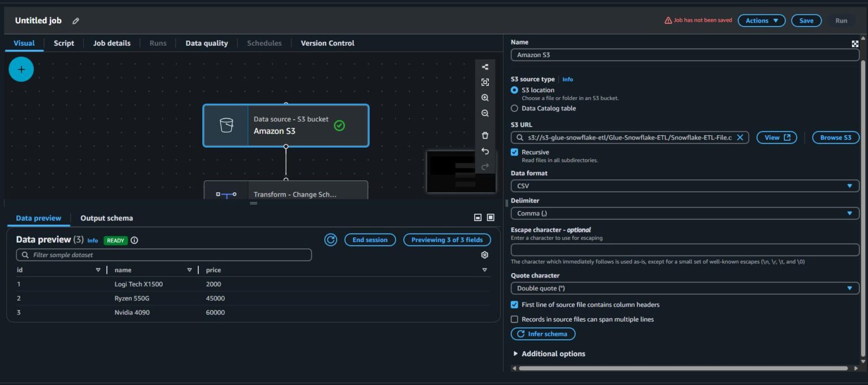This screenshot has height=385, width=868.
Task: Click the Infer schema button
Action: point(542,334)
